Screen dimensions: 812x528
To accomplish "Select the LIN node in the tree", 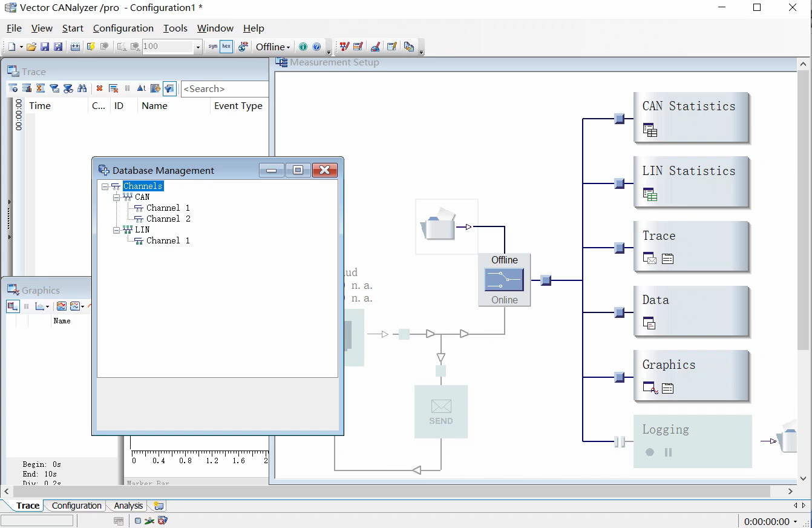I will click(142, 229).
